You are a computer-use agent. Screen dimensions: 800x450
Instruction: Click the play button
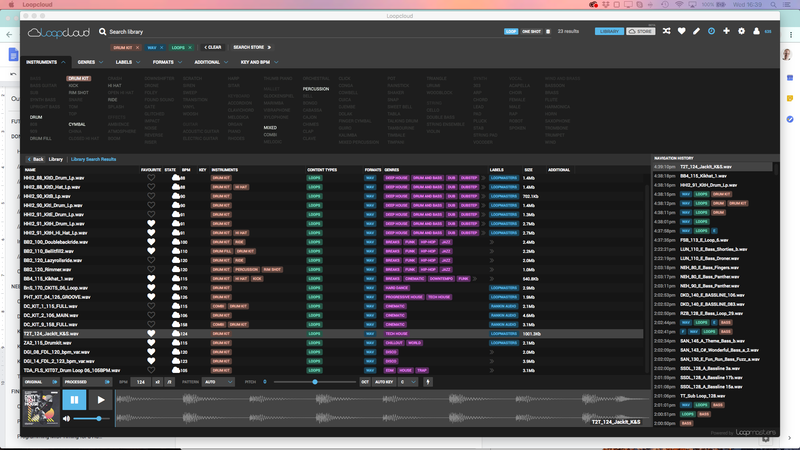(100, 401)
